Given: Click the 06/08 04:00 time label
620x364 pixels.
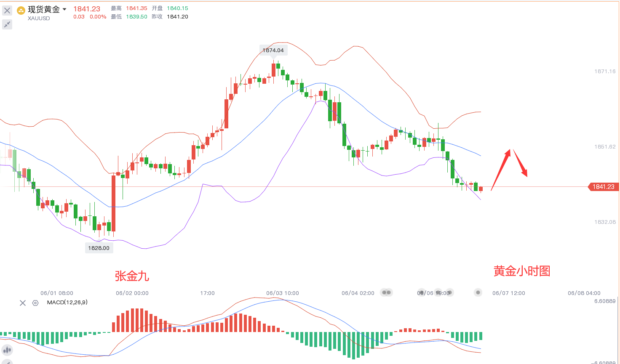Looking at the screenshot, I should [584, 293].
